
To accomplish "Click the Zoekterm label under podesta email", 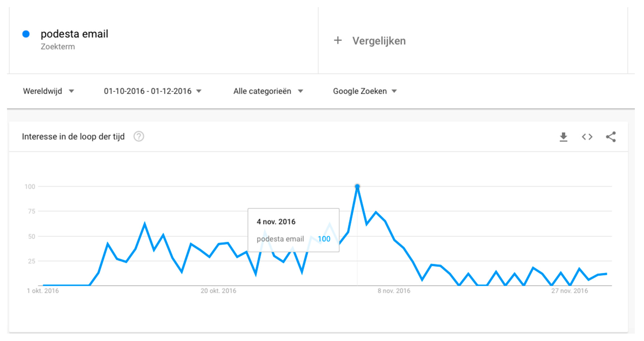I will coord(58,47).
